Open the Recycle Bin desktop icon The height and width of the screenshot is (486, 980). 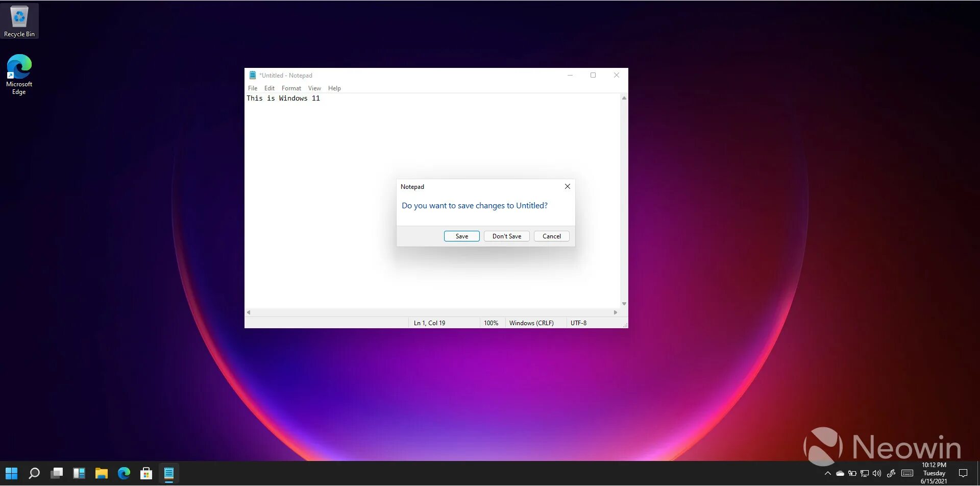[x=19, y=21]
